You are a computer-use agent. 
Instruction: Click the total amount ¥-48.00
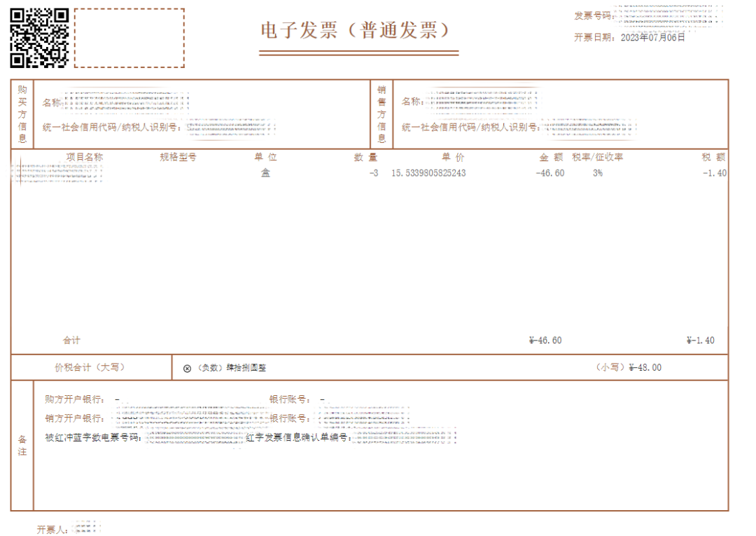tap(645, 368)
